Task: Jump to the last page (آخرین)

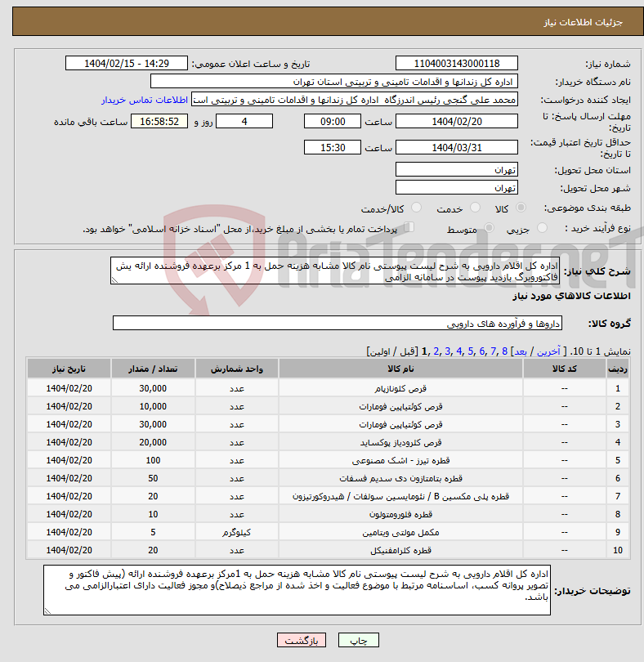Action: pyautogui.click(x=548, y=351)
